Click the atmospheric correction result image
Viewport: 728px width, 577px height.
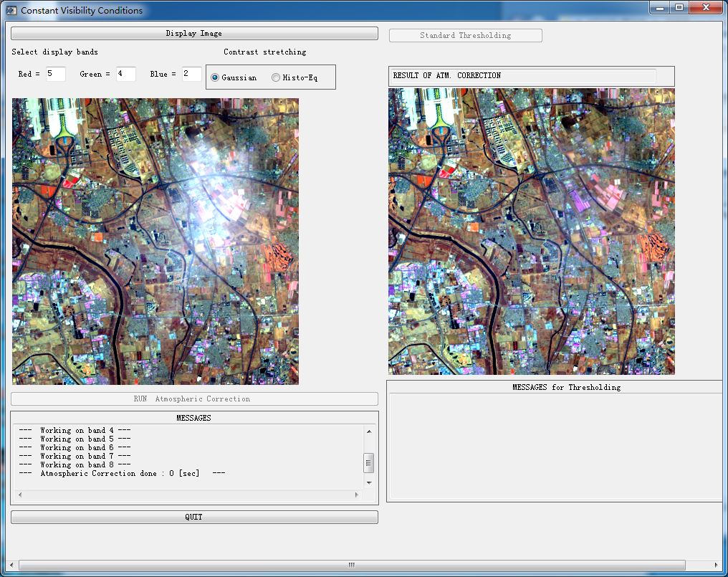pos(531,231)
